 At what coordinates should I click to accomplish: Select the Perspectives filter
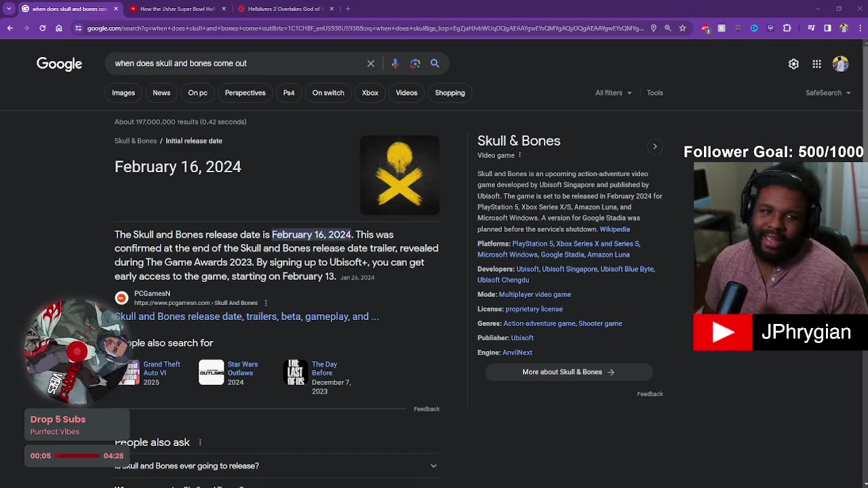tap(245, 93)
